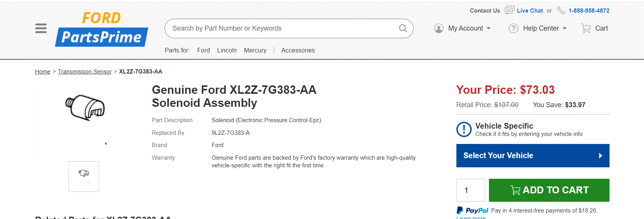Viewport: 644px width, 219px height.
Task: Click the Live Chat icon
Action: click(509, 10)
